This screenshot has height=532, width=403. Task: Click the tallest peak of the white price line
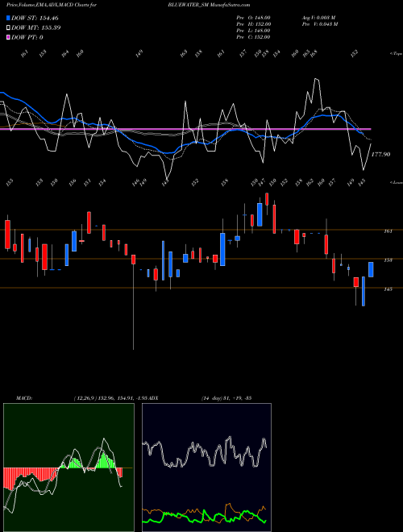(x=316, y=79)
